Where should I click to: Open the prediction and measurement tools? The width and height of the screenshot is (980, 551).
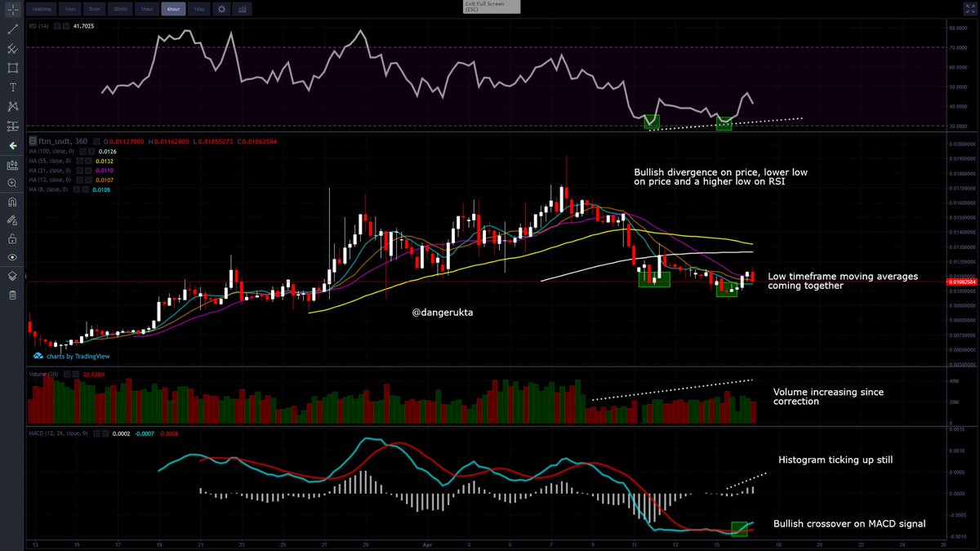(x=12, y=126)
